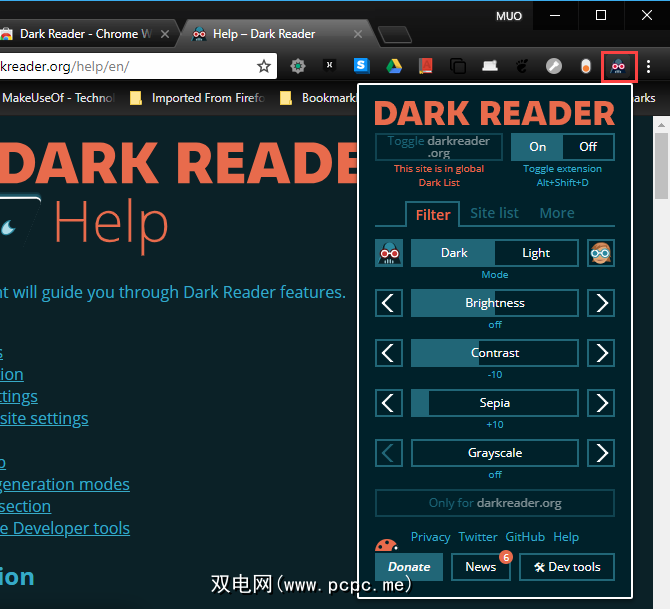This screenshot has width=670, height=609.
Task: Click the round gray wrench extension icon
Action: 554,66
